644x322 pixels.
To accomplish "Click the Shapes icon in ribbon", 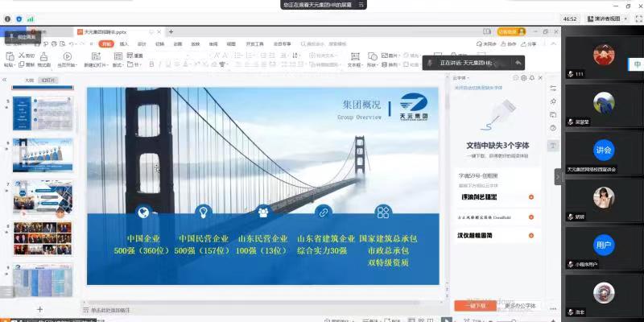I will click(x=373, y=56).
